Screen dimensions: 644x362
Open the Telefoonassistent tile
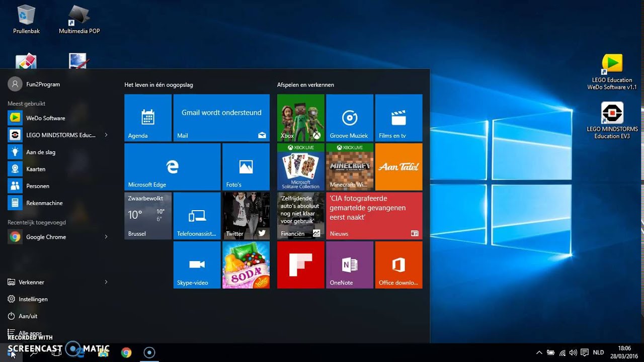pos(197,216)
